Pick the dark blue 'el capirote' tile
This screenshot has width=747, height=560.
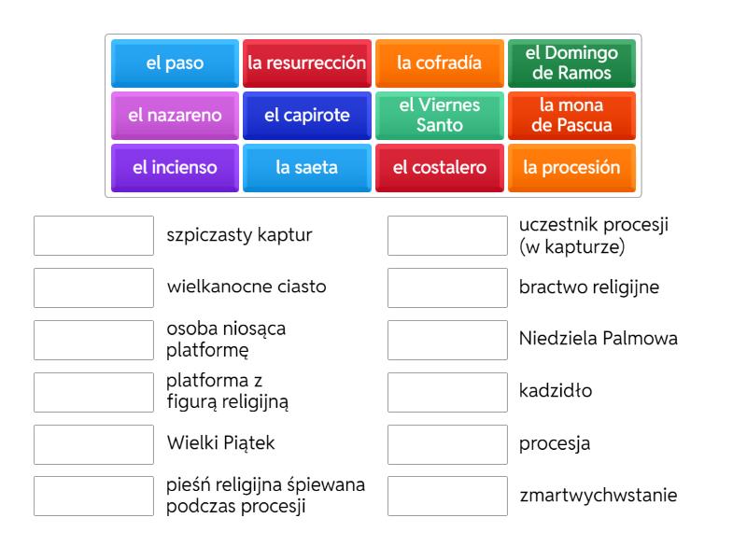pyautogui.click(x=307, y=116)
